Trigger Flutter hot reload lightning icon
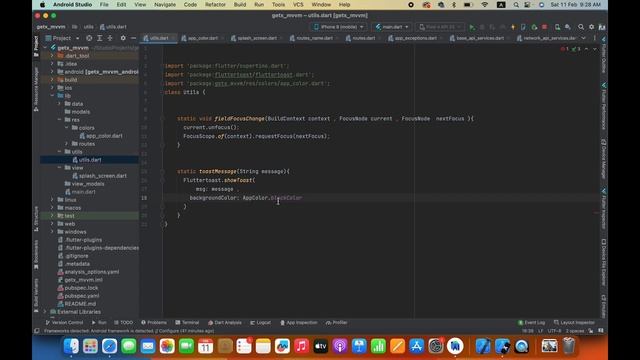 513,27
